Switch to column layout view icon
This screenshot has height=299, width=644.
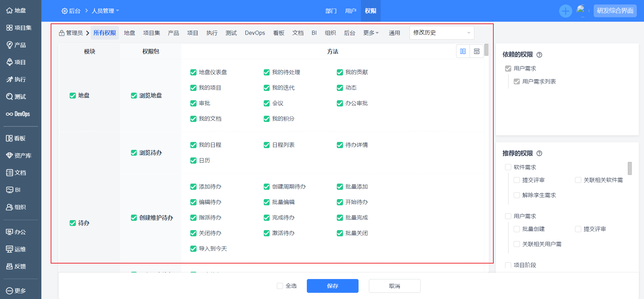(463, 51)
